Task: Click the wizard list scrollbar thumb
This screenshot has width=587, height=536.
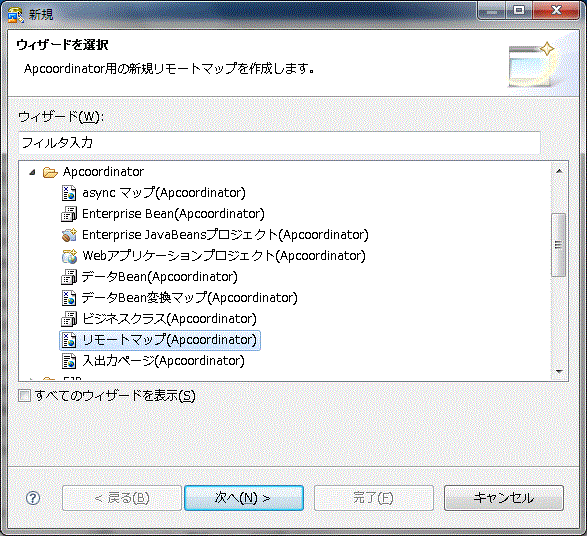Action: point(559,245)
